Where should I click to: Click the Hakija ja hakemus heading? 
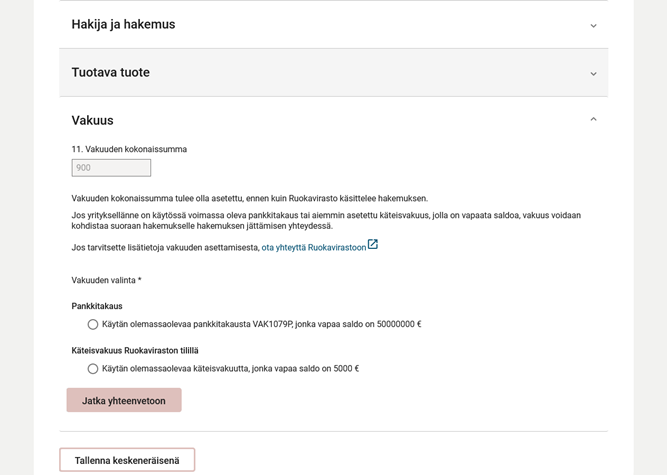pos(123,25)
